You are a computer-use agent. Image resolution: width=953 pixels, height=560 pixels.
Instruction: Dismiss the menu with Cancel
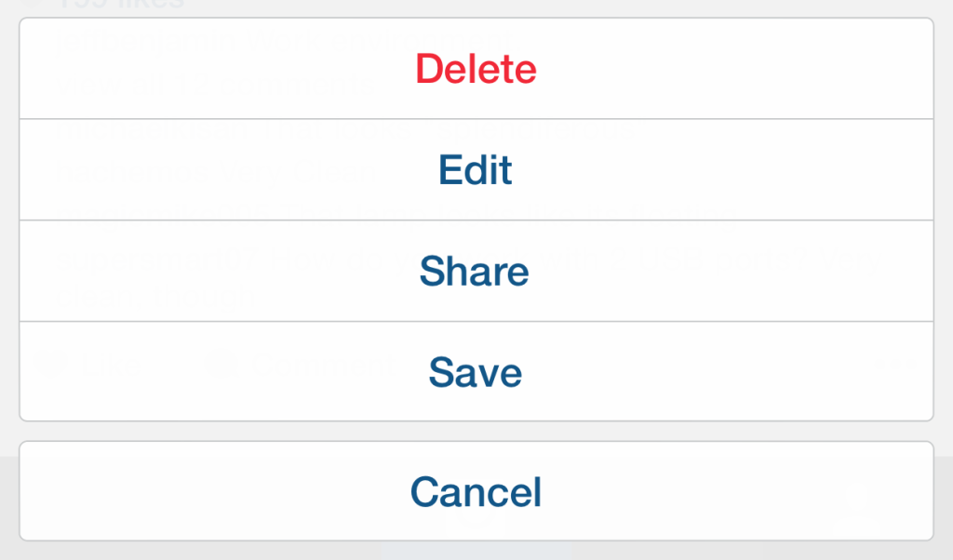[476, 491]
